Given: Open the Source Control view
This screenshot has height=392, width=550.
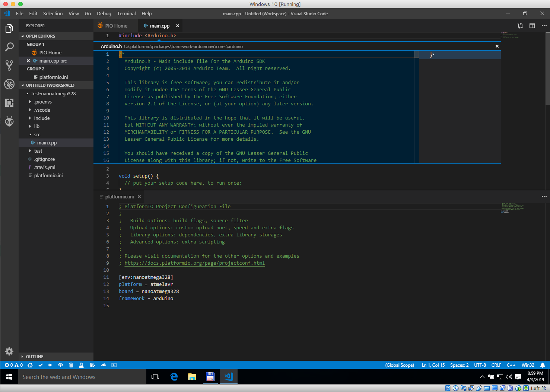Looking at the screenshot, I should tap(9, 66).
